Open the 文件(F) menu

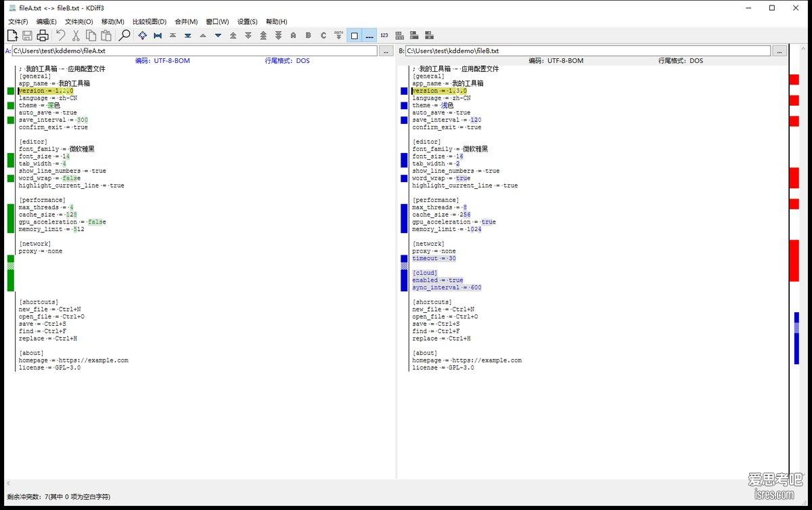(x=18, y=22)
